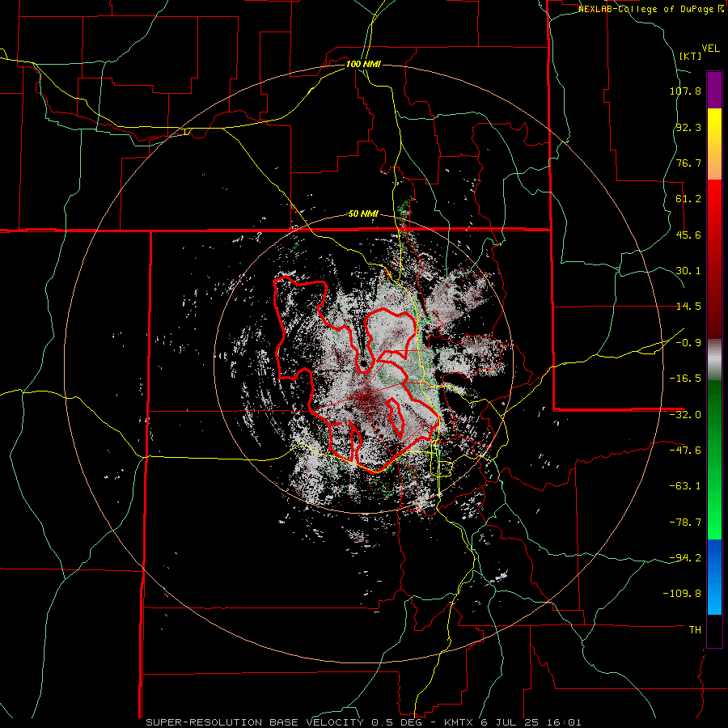Click the NEXLAB-College of DuPage label
Screen dimensions: 728x728
tap(650, 9)
